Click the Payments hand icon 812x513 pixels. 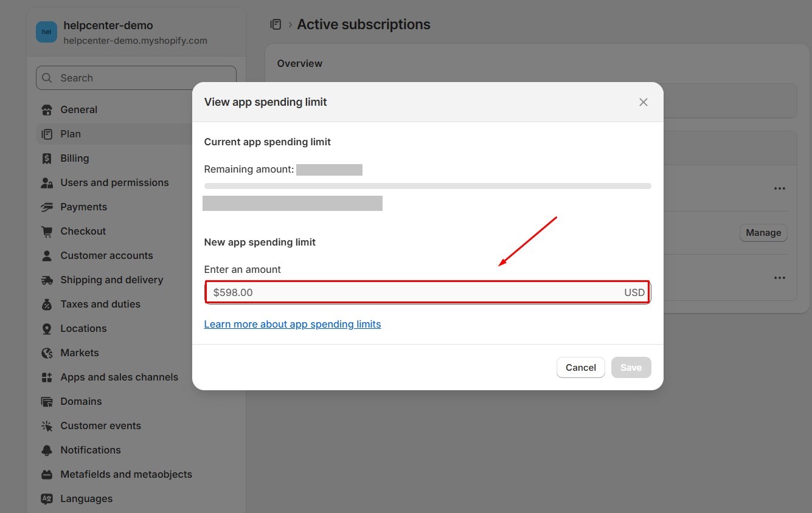(47, 207)
